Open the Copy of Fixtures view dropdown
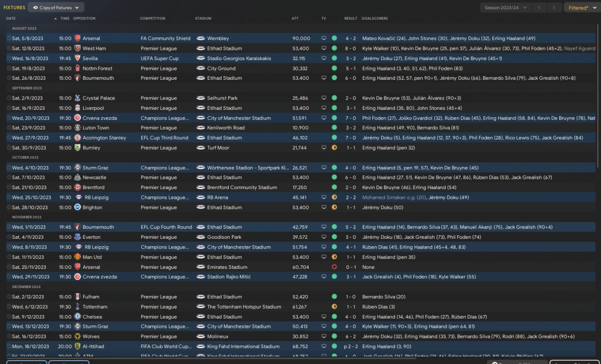This screenshot has width=601, height=364. pos(56,8)
